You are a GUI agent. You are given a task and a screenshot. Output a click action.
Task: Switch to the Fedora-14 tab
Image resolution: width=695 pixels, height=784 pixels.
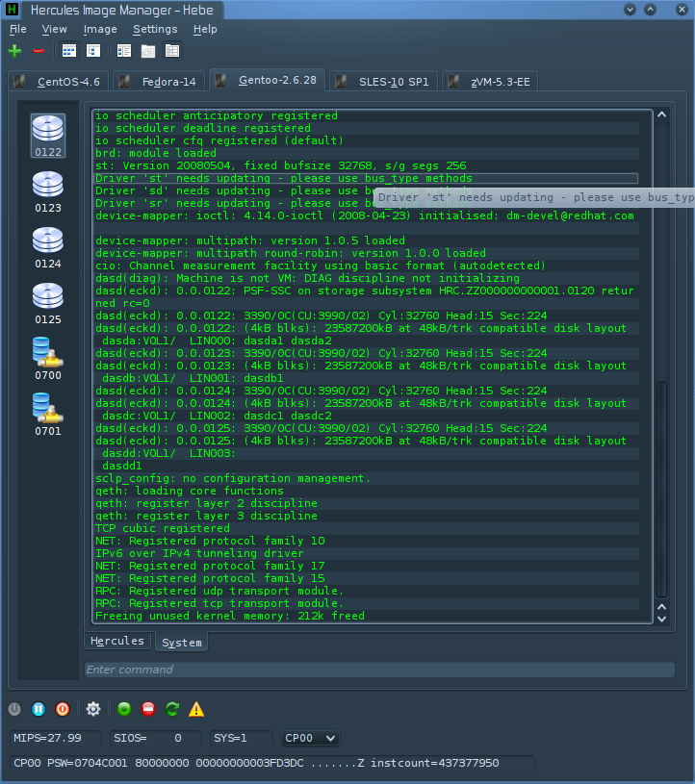pos(160,82)
